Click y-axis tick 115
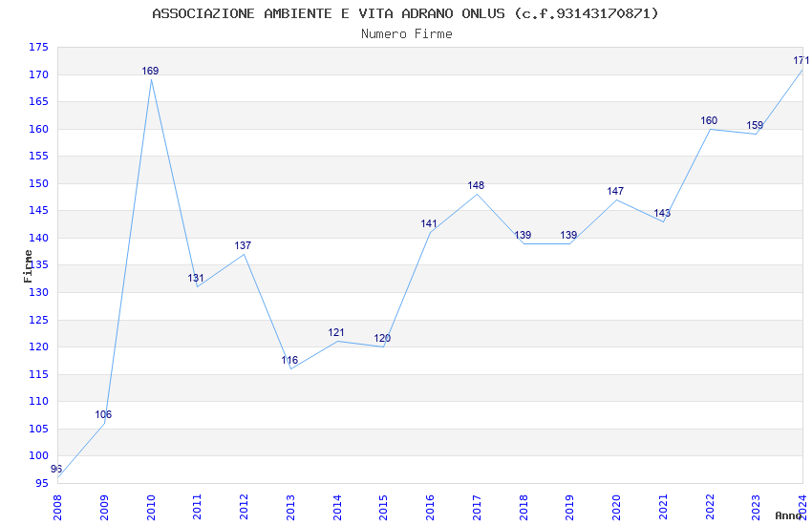This screenshot has width=812, height=525. 38,374
